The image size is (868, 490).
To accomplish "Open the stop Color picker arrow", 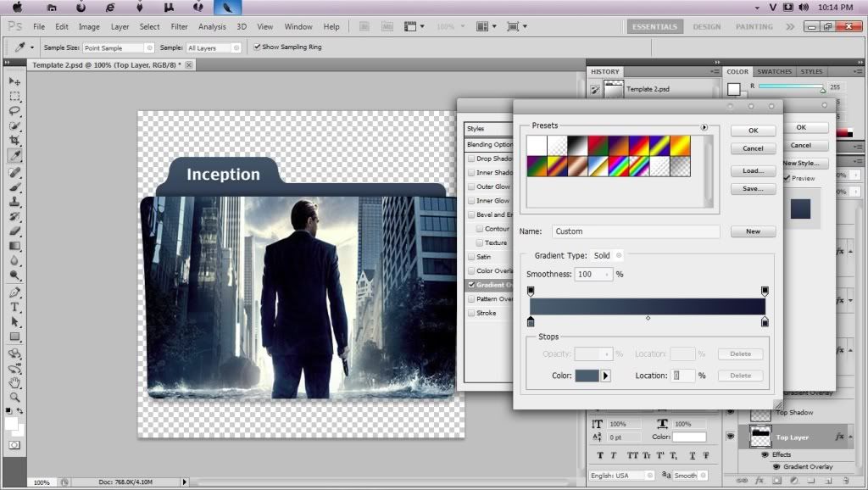I will pos(605,376).
